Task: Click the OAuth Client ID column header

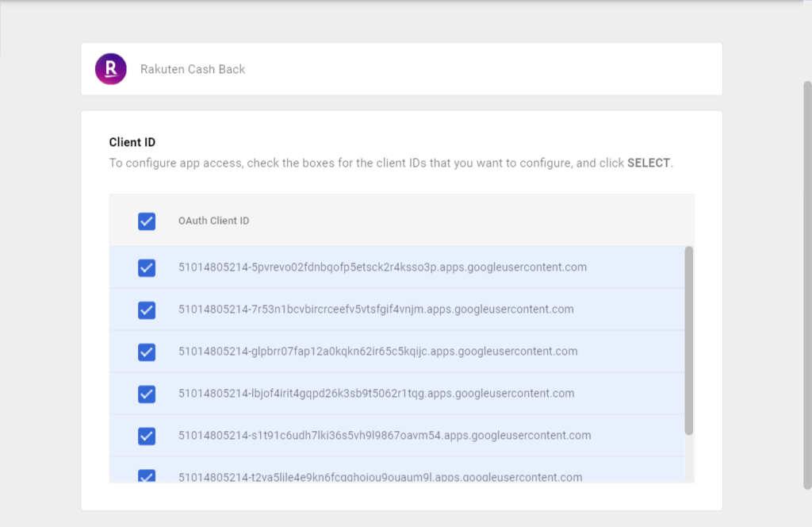Action: (214, 221)
